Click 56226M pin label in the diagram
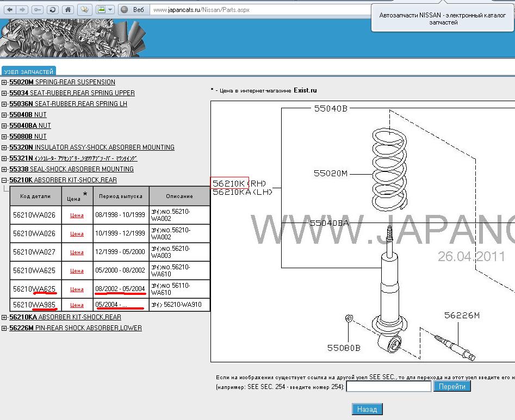The width and height of the screenshot is (515, 420). click(x=462, y=316)
